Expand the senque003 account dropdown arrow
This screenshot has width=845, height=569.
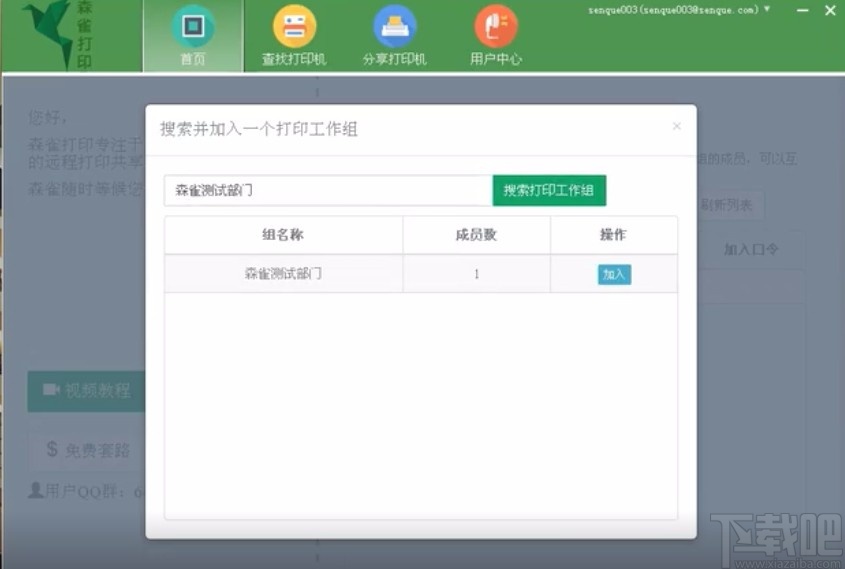[x=767, y=9]
